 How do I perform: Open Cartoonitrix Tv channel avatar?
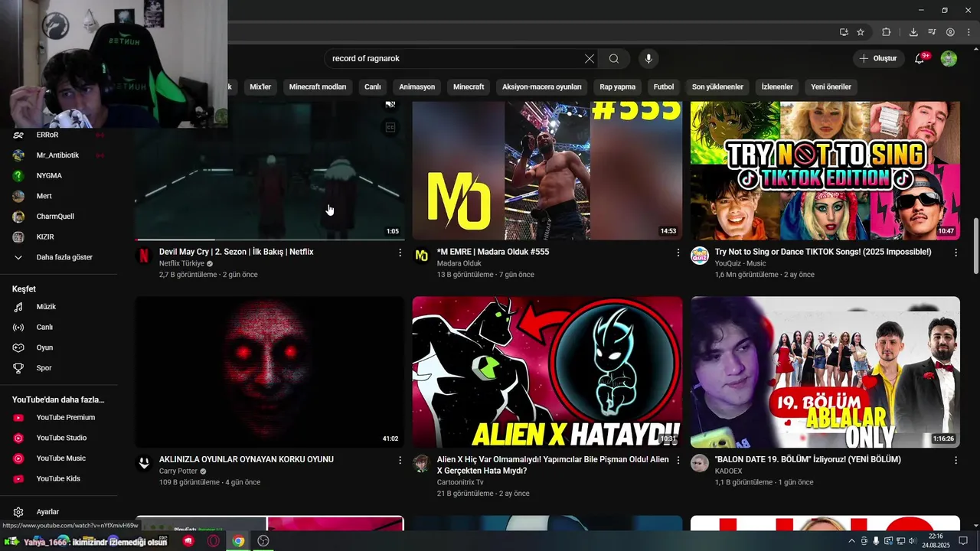[x=421, y=463]
